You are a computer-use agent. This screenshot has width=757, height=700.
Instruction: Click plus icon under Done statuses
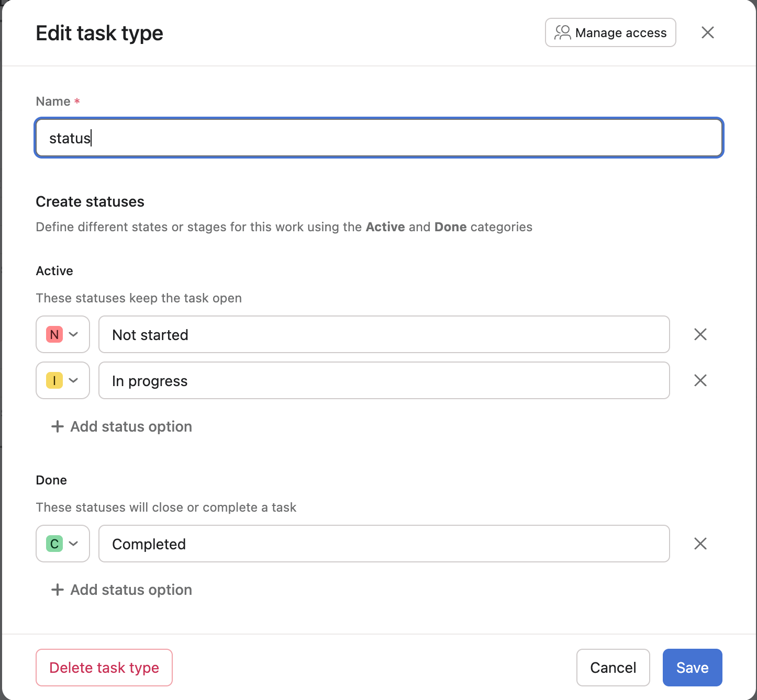point(58,590)
